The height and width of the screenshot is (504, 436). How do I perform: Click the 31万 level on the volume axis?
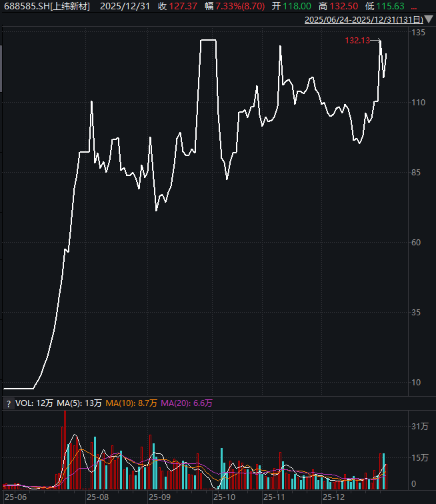(x=419, y=427)
